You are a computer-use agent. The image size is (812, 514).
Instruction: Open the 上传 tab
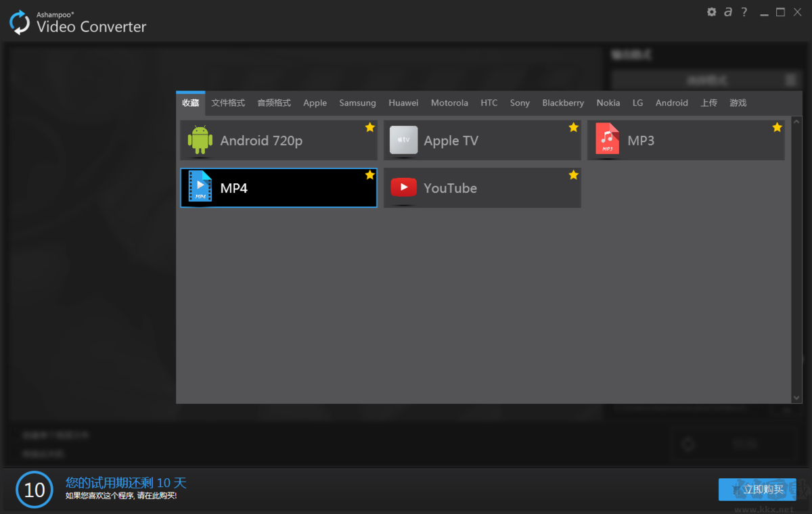pyautogui.click(x=709, y=103)
